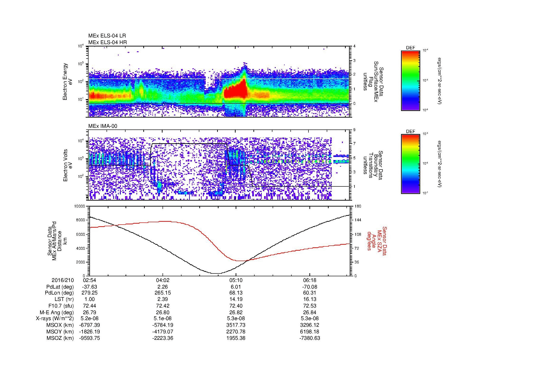Click the top DEF color bar
Viewport: 555px width, 392px height.
[x=410, y=80]
